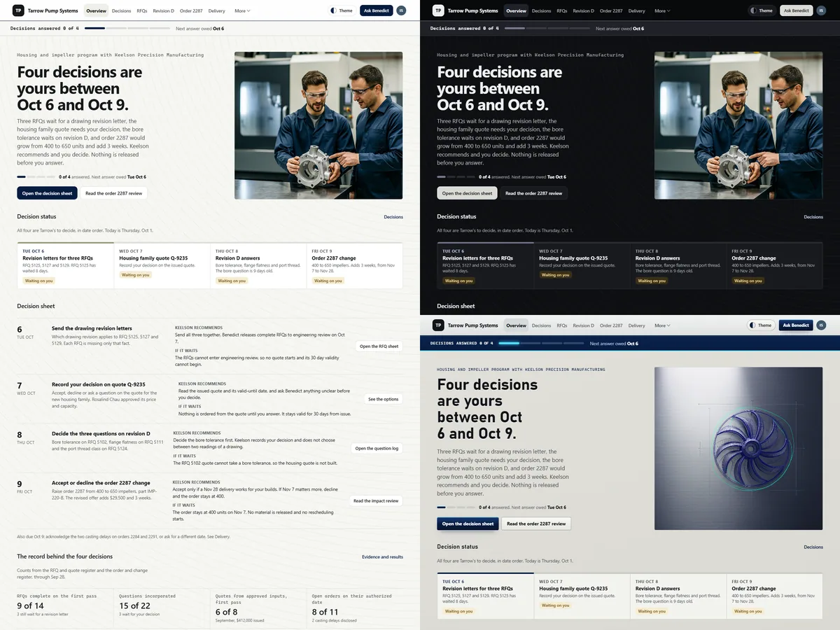Image resolution: width=840 pixels, height=630 pixels.
Task: Open the Wed Oct 7 Housing family quote card, light-theme page
Action: tap(162, 266)
